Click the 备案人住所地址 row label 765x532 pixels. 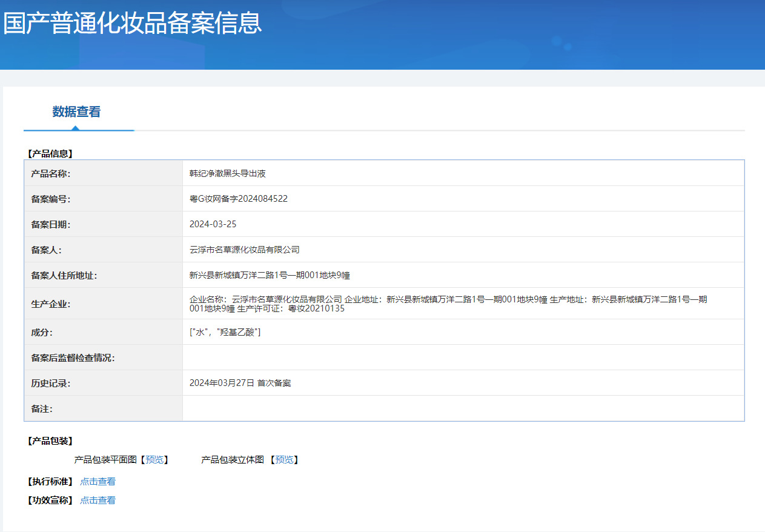[x=64, y=275]
